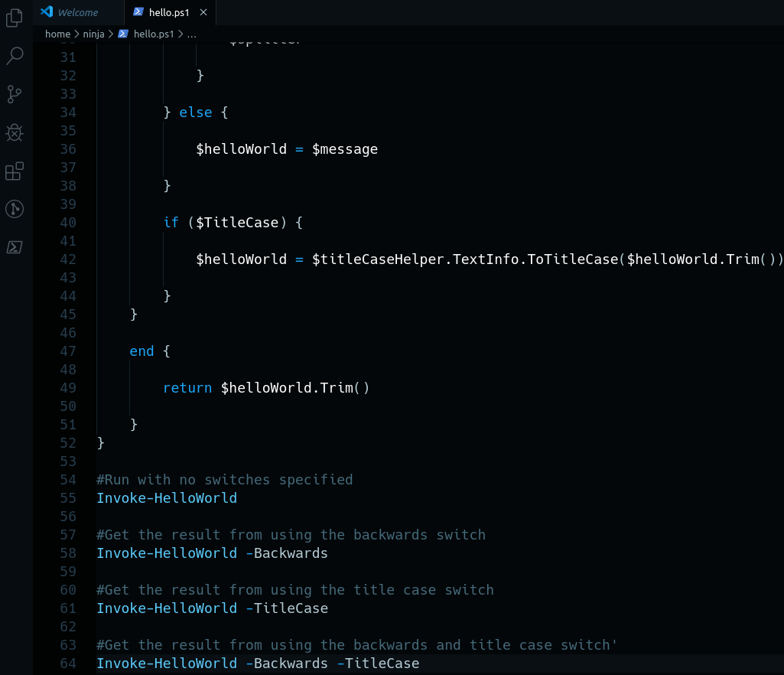The width and height of the screenshot is (784, 675).
Task: Expand the home breadcrumb segment
Action: (57, 34)
